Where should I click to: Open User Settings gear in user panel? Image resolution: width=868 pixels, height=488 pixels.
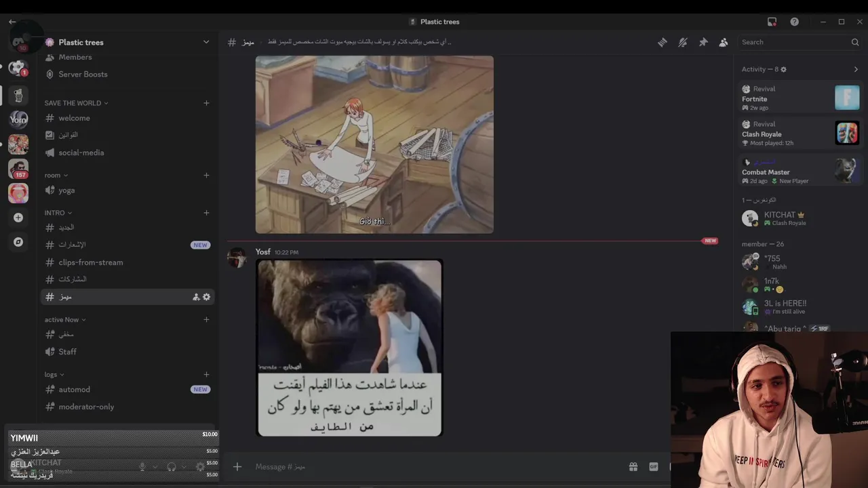(x=200, y=466)
